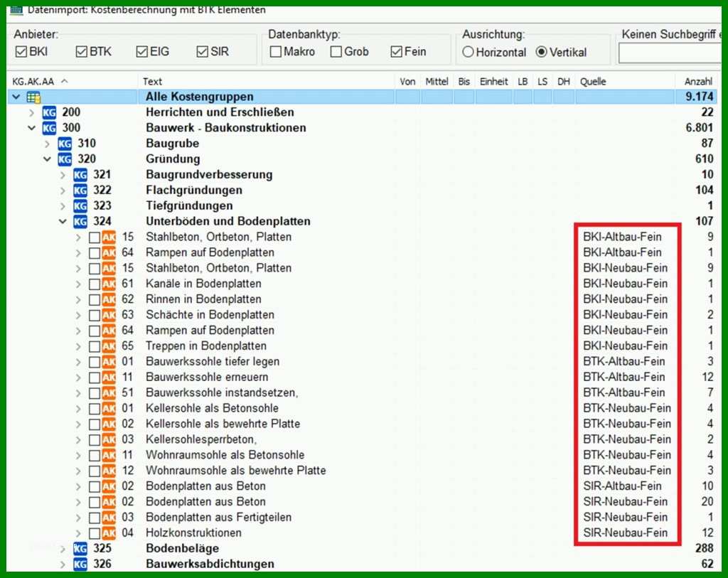Tick checkbox for SIR-Altbau-Fein Bodenplatten aus Beton
The width and height of the screenshot is (728, 578).
[x=95, y=486]
